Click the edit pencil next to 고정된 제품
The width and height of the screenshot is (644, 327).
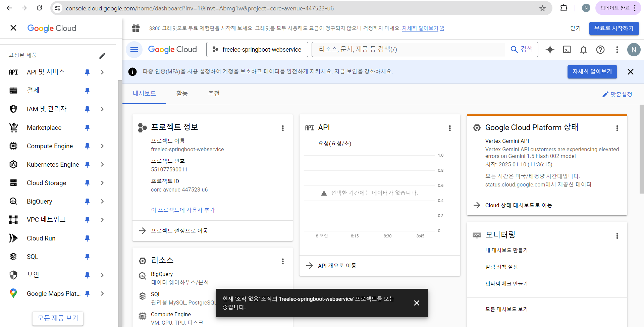(102, 56)
